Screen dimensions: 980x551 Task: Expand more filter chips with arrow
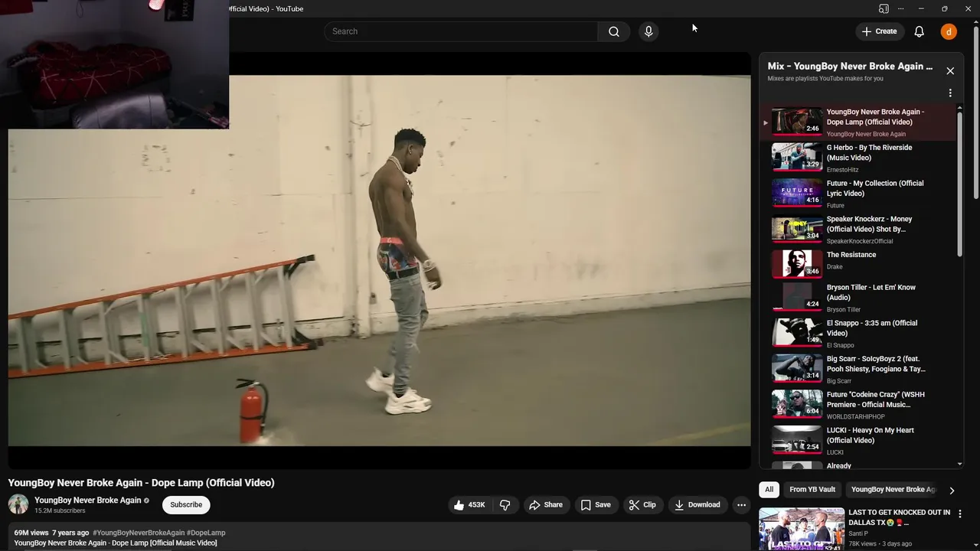pyautogui.click(x=952, y=491)
